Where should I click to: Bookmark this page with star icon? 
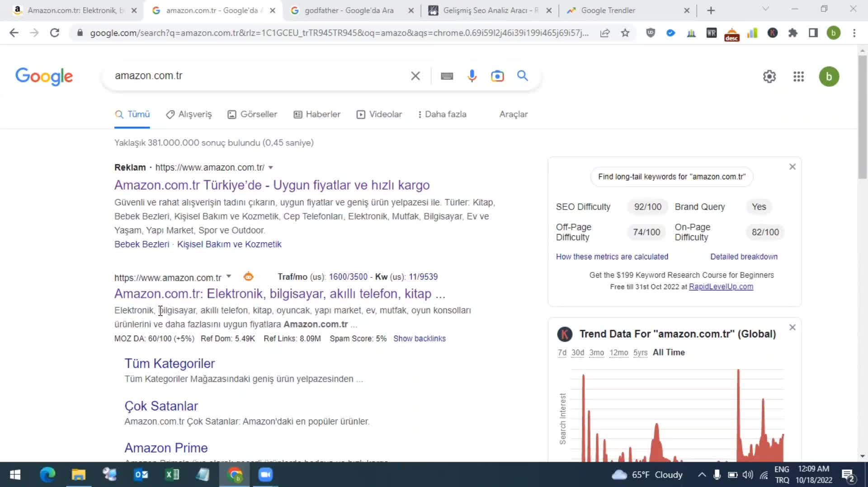[x=625, y=33]
